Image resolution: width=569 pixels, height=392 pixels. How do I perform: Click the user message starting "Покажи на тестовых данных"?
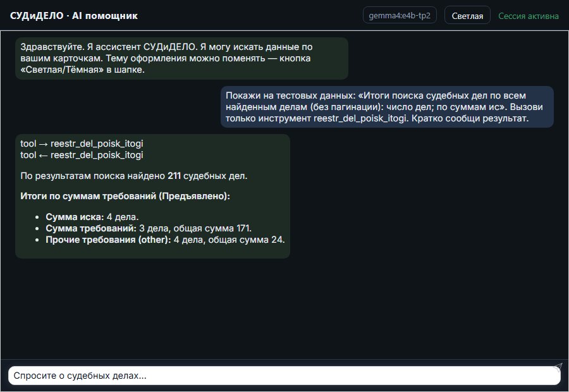[387, 107]
